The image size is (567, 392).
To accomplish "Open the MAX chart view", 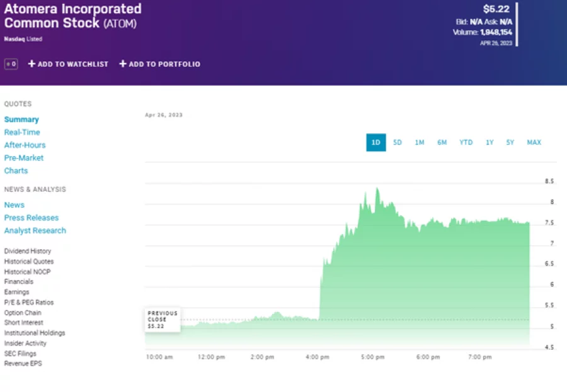I will (x=534, y=142).
